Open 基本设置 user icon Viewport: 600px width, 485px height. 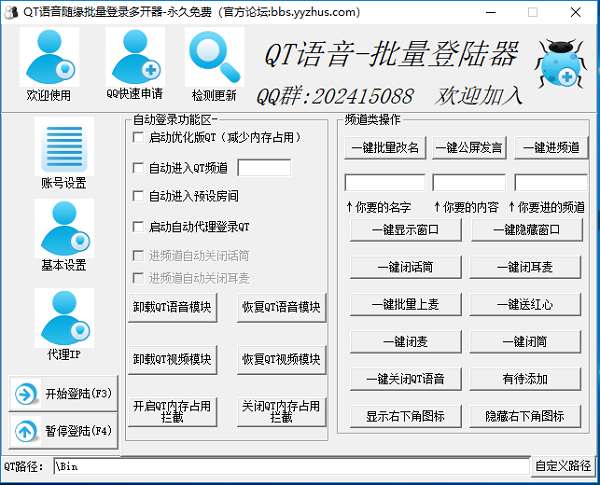click(64, 229)
